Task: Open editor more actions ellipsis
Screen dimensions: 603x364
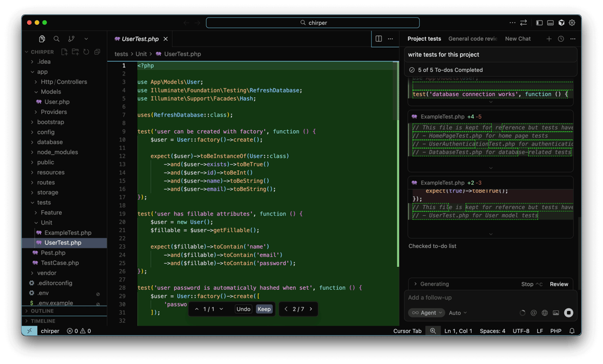Action: click(390, 39)
